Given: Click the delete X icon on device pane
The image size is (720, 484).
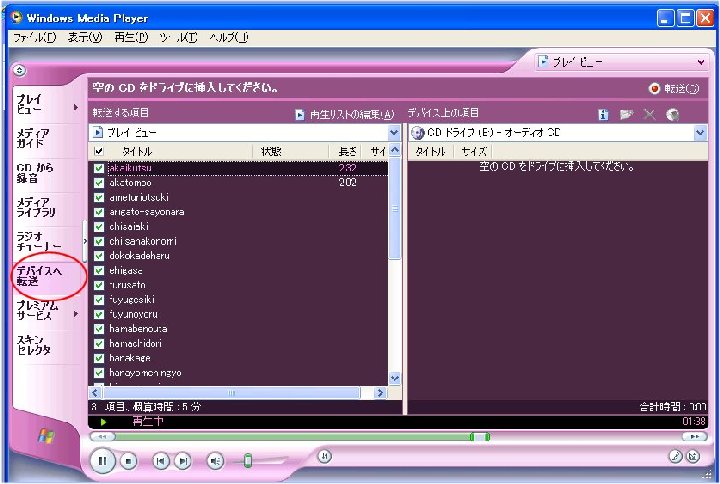Looking at the screenshot, I should (649, 114).
